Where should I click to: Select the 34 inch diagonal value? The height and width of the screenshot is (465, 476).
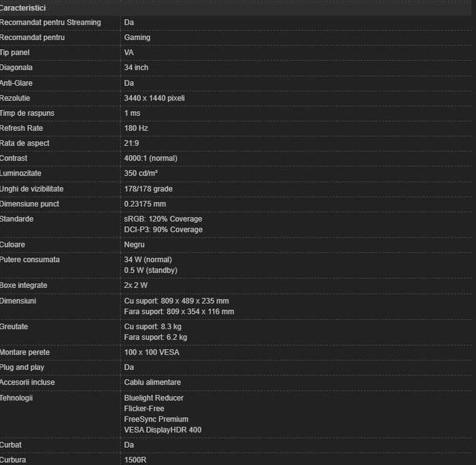tap(136, 68)
